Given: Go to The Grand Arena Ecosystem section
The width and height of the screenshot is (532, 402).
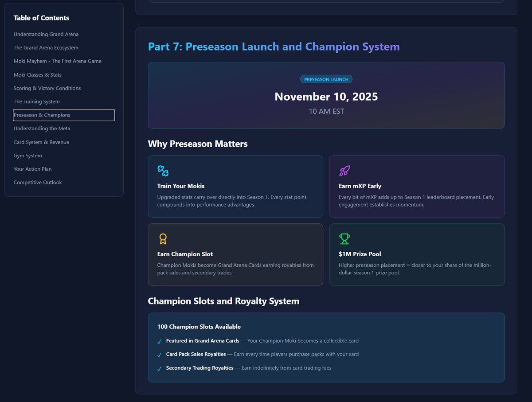Looking at the screenshot, I should pos(46,47).
